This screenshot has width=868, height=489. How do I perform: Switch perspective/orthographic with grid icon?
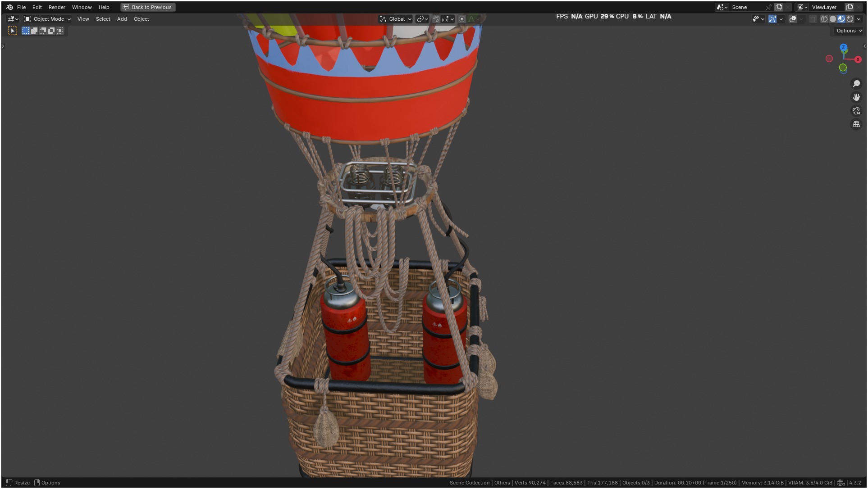856,124
